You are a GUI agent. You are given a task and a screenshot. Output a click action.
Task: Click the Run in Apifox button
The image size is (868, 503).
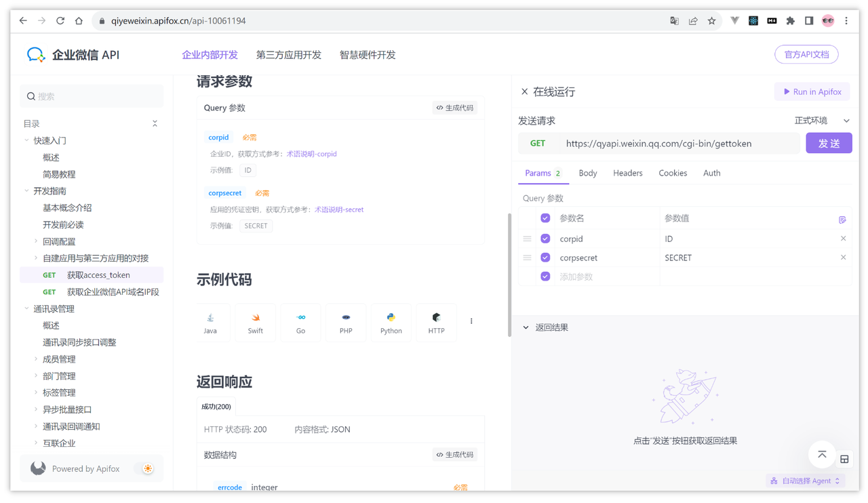click(x=812, y=92)
